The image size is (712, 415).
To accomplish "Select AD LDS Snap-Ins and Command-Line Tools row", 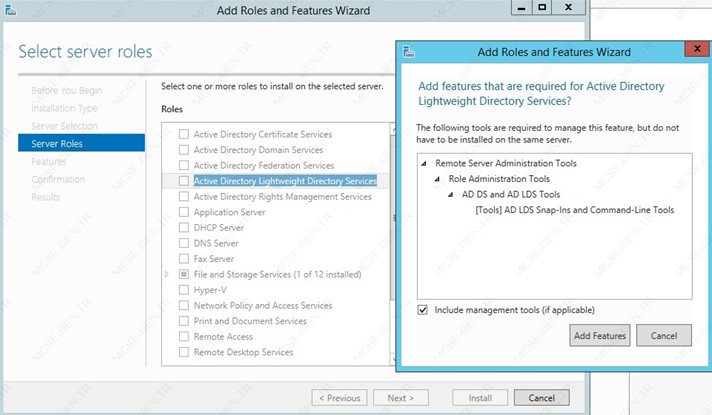I will pos(574,210).
